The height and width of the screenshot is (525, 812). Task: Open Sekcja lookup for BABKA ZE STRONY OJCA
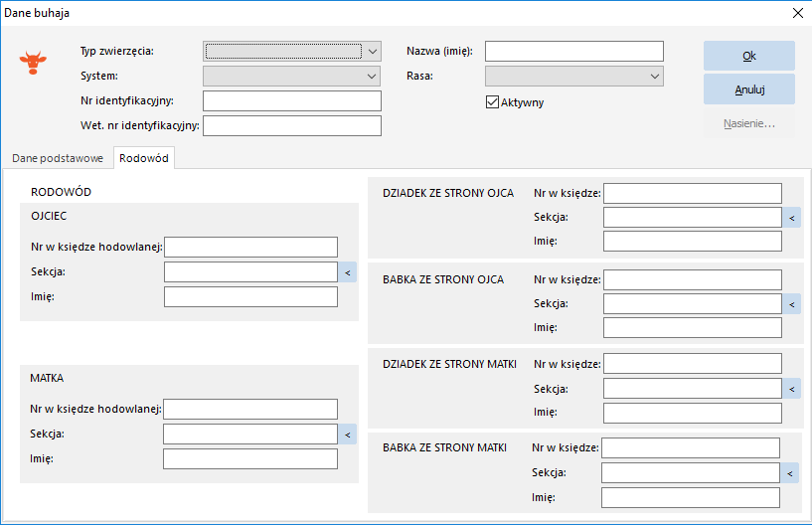tap(792, 304)
